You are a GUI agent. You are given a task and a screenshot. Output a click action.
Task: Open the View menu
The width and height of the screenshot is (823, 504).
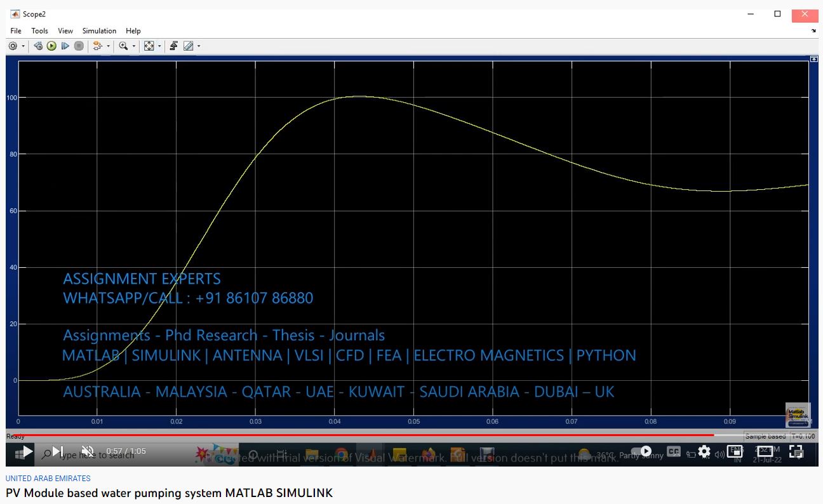pyautogui.click(x=65, y=30)
